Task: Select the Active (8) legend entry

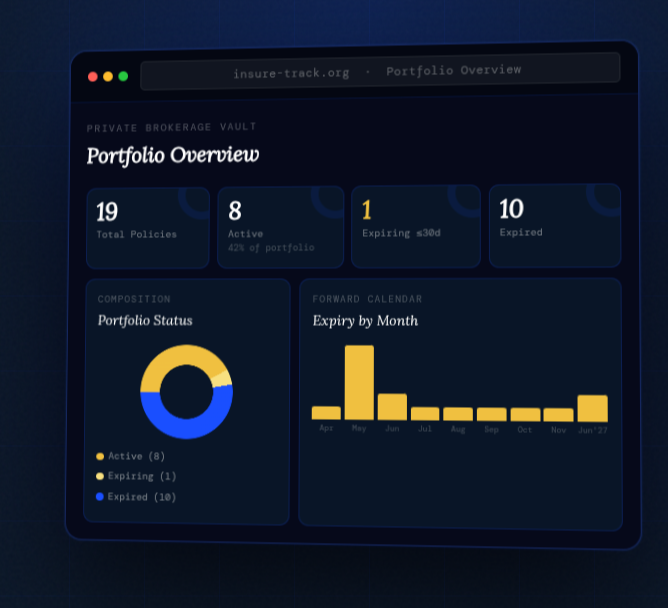Action: point(130,456)
